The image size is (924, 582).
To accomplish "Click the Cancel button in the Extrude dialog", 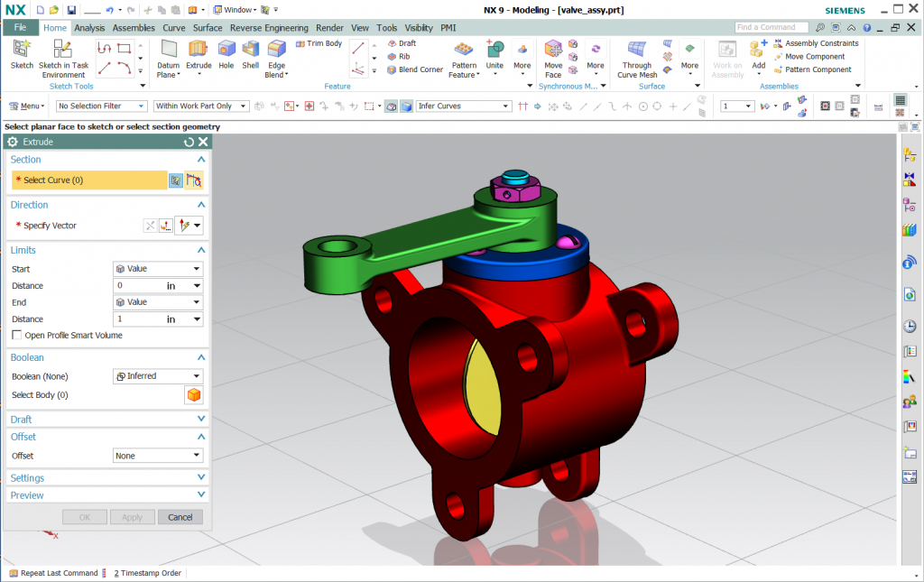I will click(x=180, y=517).
